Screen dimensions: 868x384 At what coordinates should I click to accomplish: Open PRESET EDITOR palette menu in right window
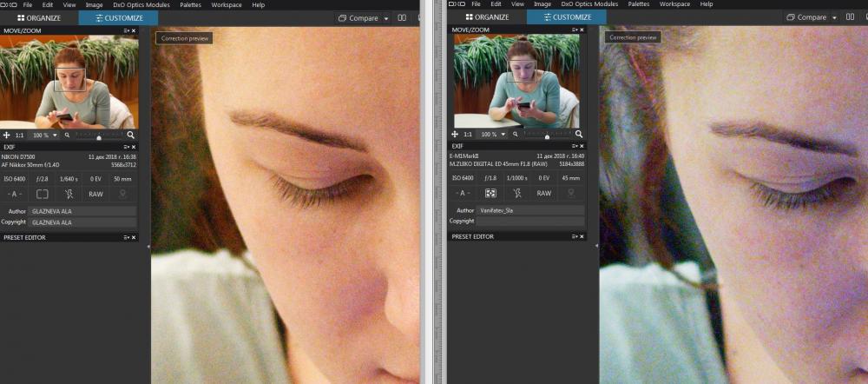tap(575, 236)
